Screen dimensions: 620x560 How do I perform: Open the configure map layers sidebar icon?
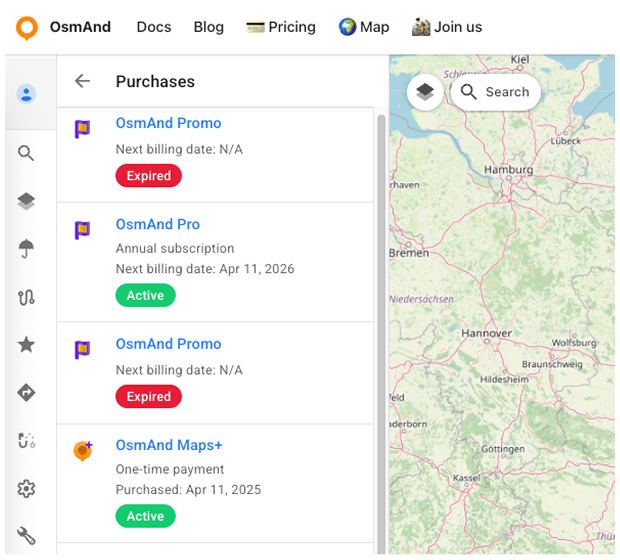click(x=27, y=201)
